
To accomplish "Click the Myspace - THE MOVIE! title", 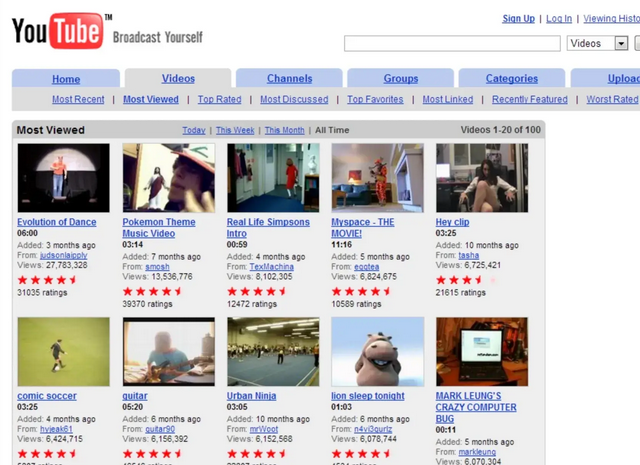I will pos(362,228).
